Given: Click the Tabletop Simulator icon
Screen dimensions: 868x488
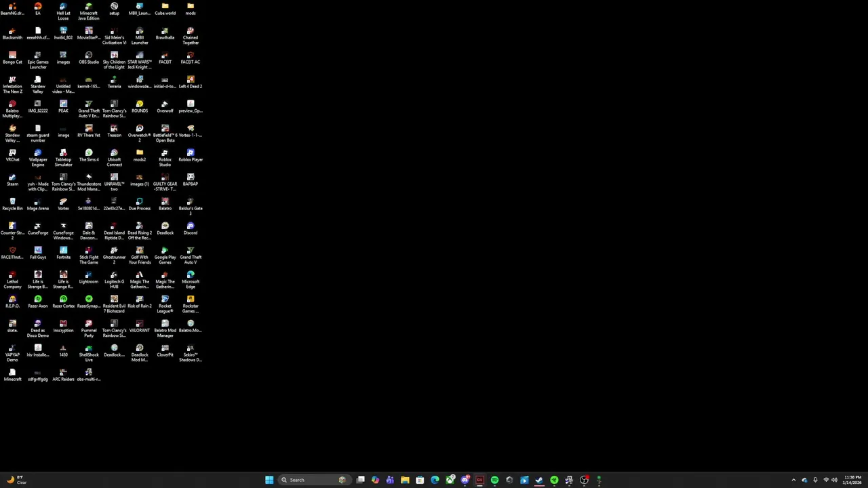Looking at the screenshot, I should (x=63, y=158).
